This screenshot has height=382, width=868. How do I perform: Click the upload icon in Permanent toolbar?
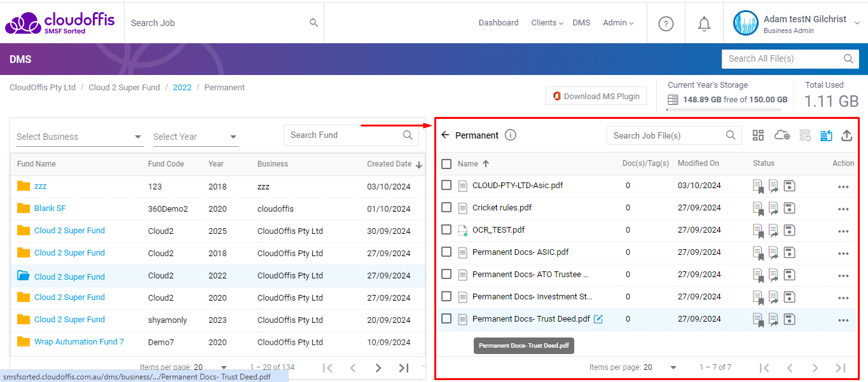[x=846, y=135]
